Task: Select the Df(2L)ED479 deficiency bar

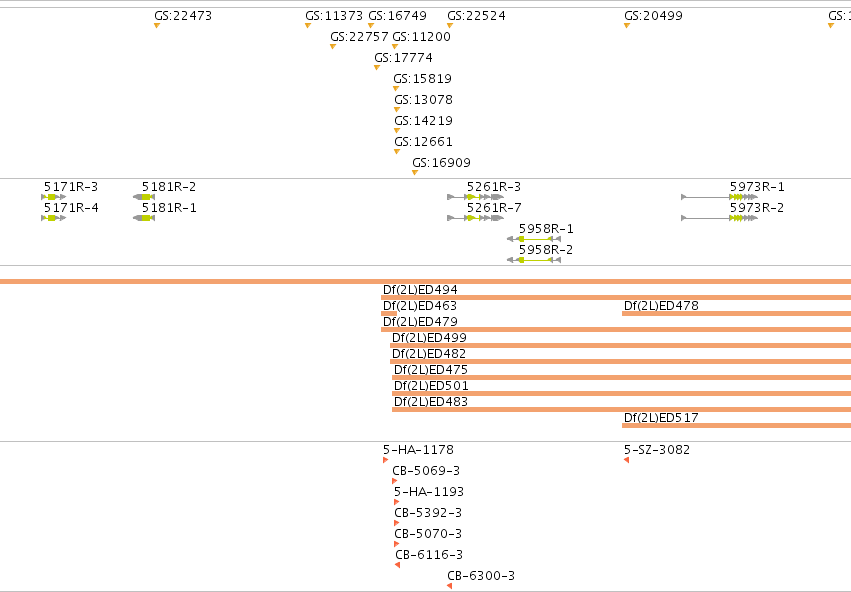Action: [616, 329]
